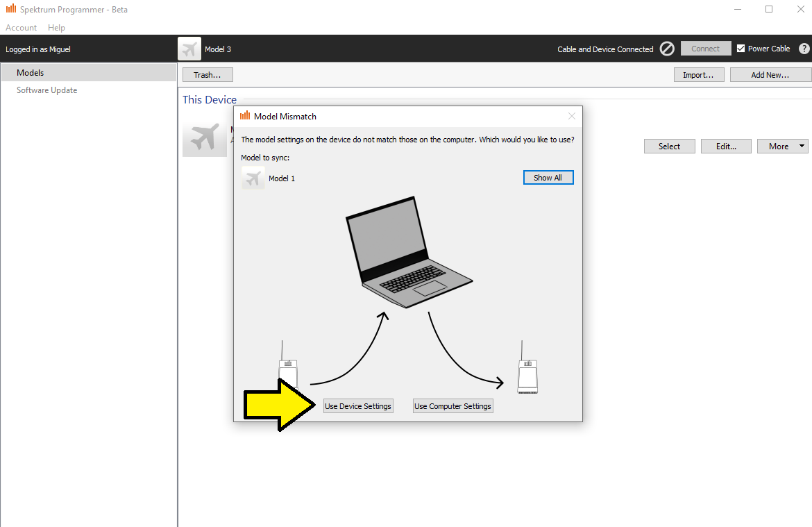Click the Model 3 airplane icon in header

(x=189, y=49)
